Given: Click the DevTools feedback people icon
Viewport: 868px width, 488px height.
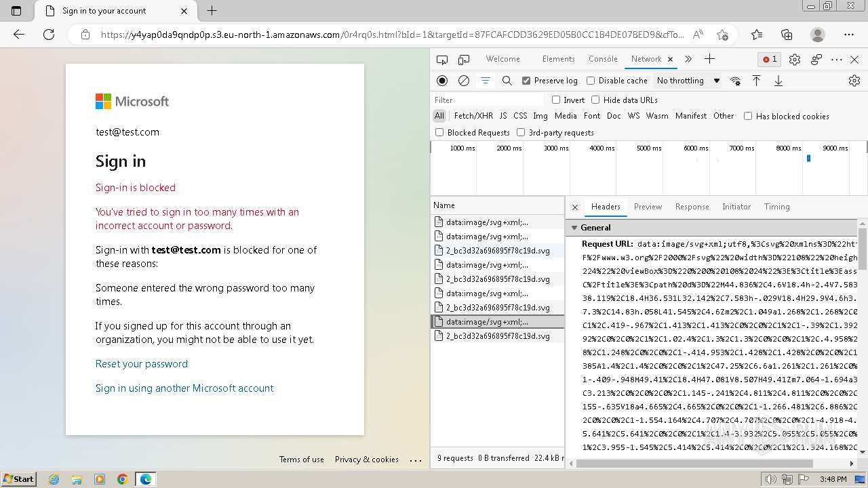Looking at the screenshot, I should [x=816, y=60].
